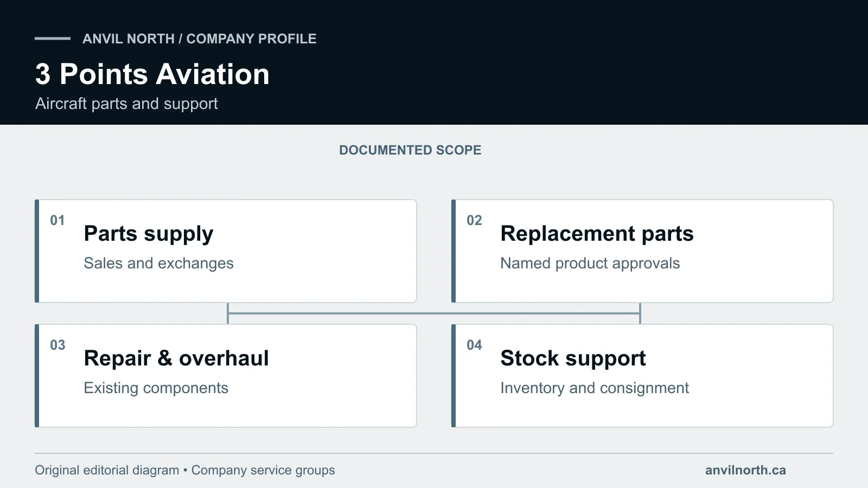868x488 pixels.
Task: Click the 'DOCUMENTED SCOPE' heading
Action: [410, 150]
